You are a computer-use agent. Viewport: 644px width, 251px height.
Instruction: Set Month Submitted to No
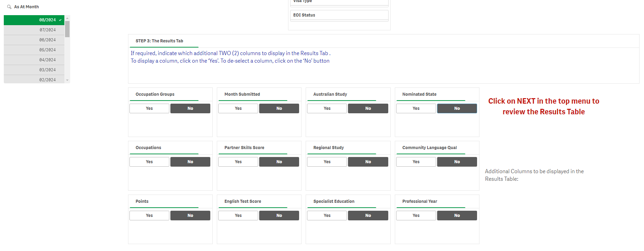pos(279,108)
